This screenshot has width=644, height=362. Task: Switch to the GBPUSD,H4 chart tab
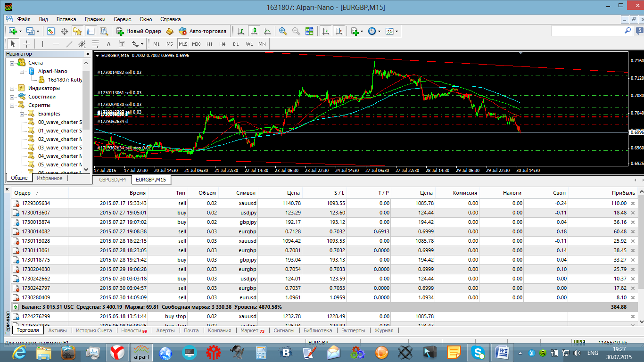pos(112,180)
